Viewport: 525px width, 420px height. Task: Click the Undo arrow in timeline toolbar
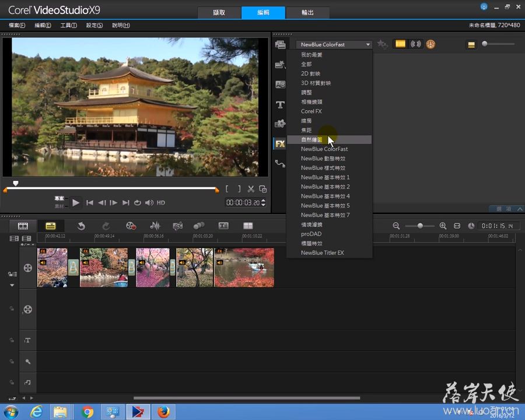[81, 226]
